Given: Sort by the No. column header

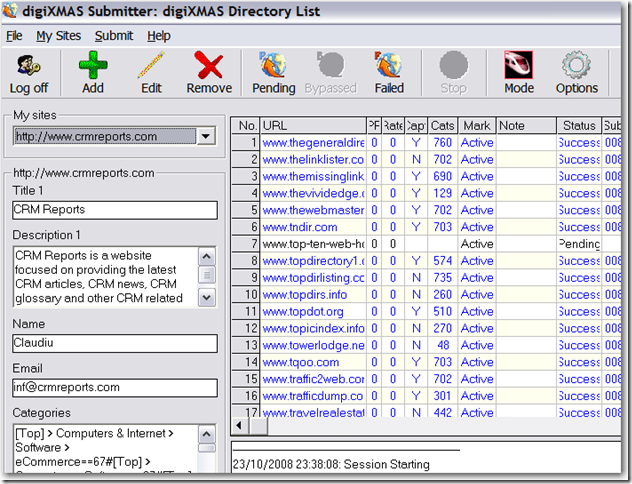Looking at the screenshot, I should click(x=246, y=126).
